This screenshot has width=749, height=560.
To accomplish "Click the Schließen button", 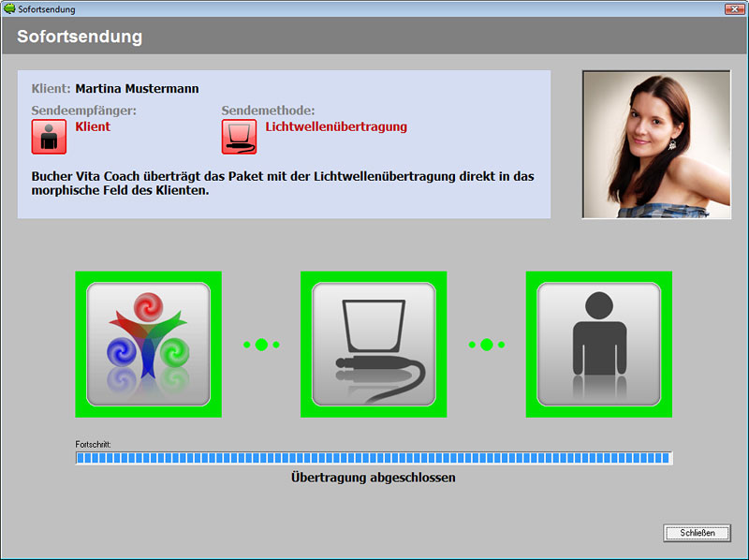I will 697,533.
